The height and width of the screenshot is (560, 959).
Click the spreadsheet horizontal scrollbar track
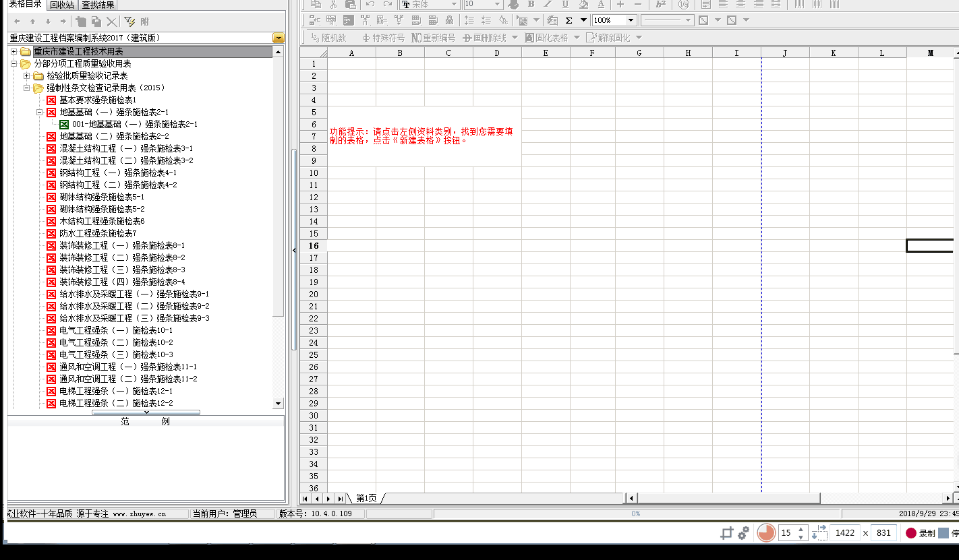point(728,499)
